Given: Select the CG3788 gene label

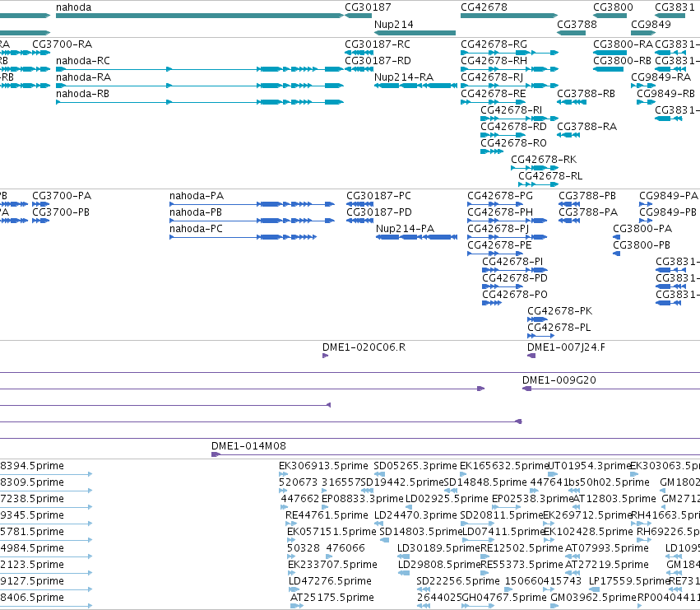Looking at the screenshot, I should [577, 24].
